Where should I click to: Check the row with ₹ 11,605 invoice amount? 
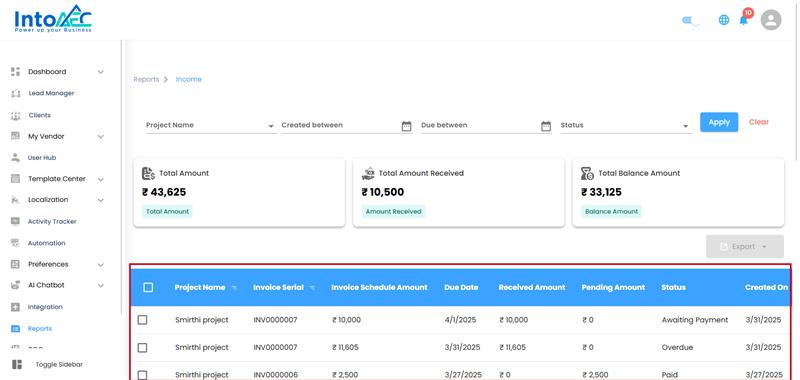click(142, 347)
